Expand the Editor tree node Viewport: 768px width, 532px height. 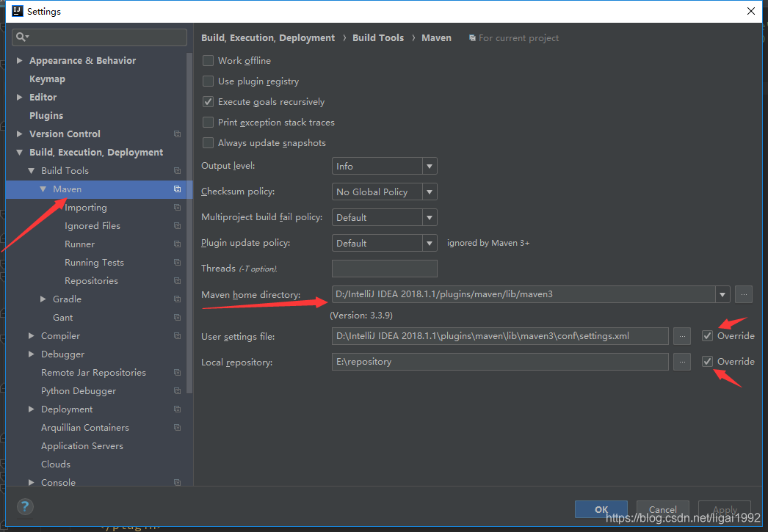20,97
